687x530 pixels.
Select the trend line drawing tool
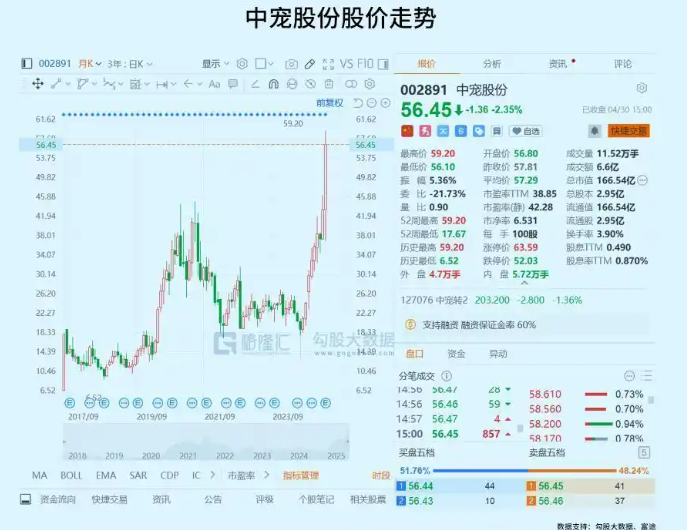(56, 84)
